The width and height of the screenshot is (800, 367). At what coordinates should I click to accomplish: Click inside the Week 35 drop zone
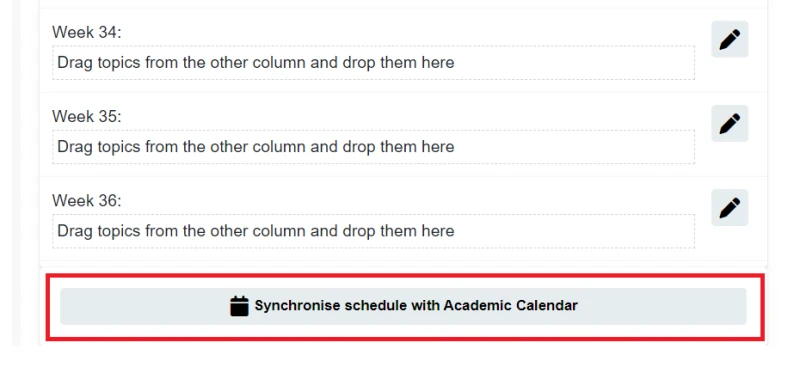pos(373,147)
